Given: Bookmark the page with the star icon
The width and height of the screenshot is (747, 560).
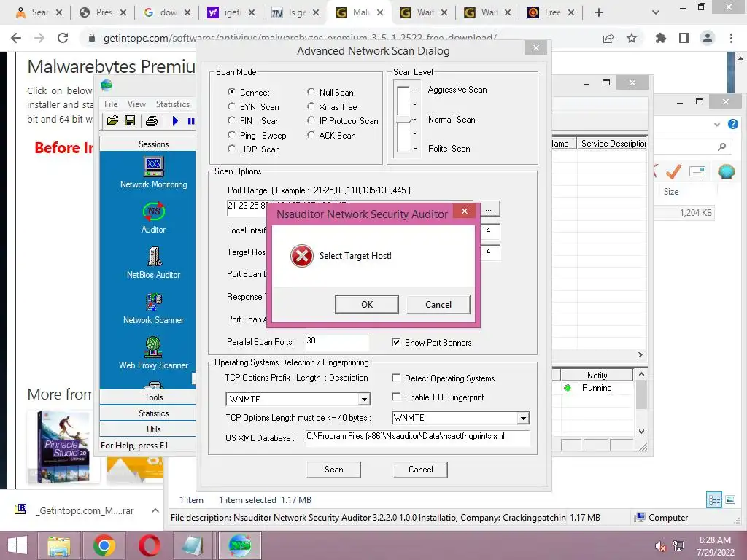Looking at the screenshot, I should point(632,38).
